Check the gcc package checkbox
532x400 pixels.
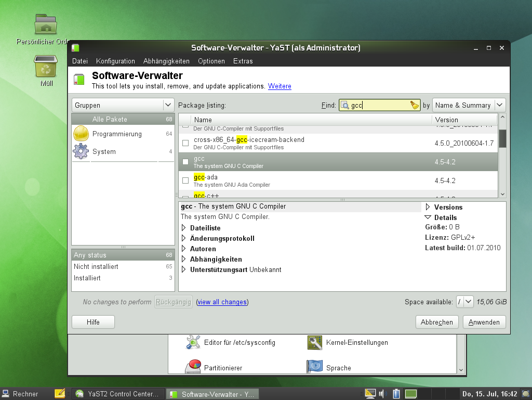(185, 162)
